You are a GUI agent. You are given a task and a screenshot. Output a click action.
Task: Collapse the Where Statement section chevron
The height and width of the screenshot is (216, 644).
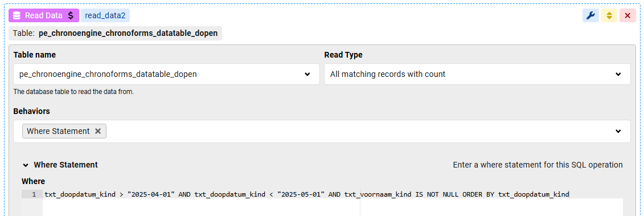(26, 165)
